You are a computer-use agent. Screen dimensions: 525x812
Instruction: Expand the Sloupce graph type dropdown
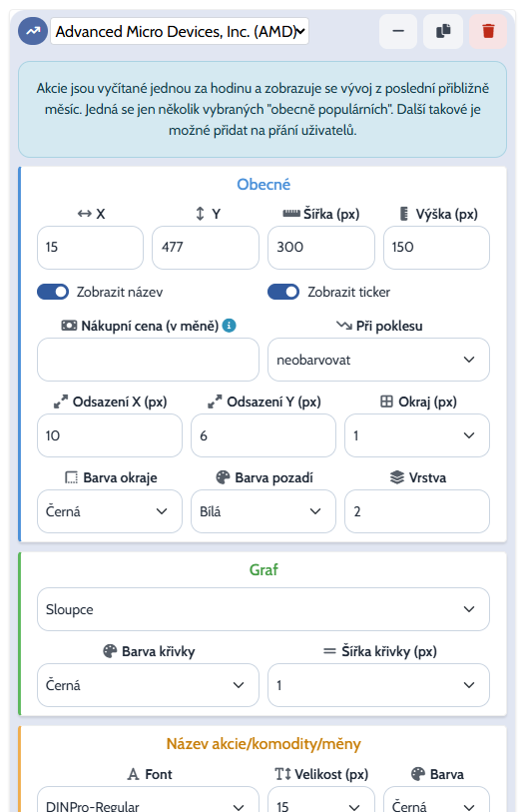coord(263,609)
